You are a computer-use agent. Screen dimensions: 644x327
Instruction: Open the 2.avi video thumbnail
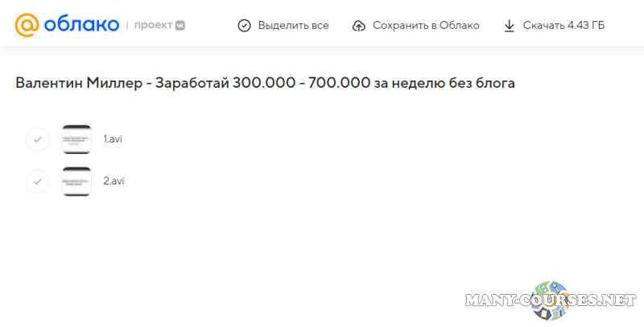coord(76,181)
